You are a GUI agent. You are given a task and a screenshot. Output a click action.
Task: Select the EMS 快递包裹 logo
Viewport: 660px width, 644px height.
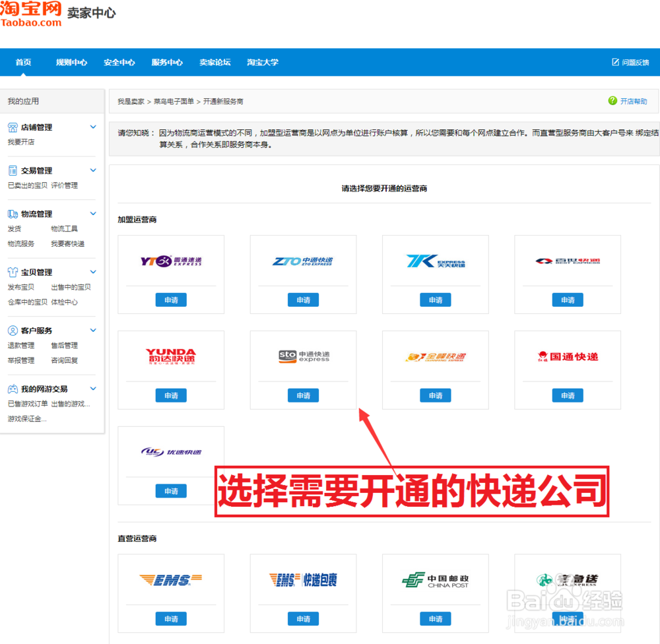coord(303,579)
